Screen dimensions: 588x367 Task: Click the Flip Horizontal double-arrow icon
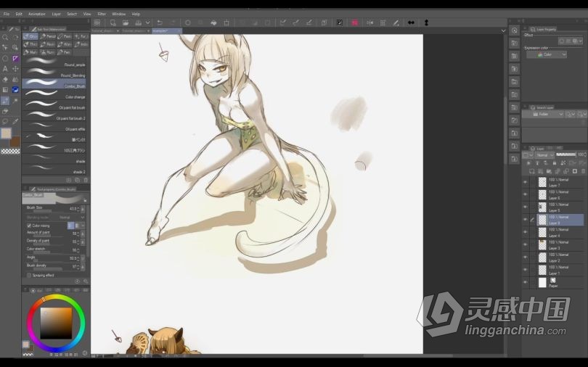tap(411, 22)
